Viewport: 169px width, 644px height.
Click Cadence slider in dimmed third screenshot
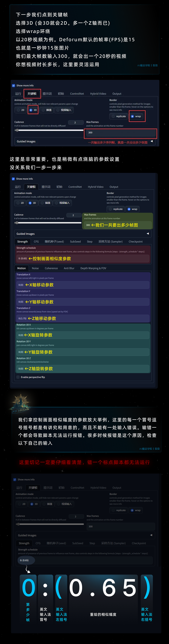pos(50,524)
